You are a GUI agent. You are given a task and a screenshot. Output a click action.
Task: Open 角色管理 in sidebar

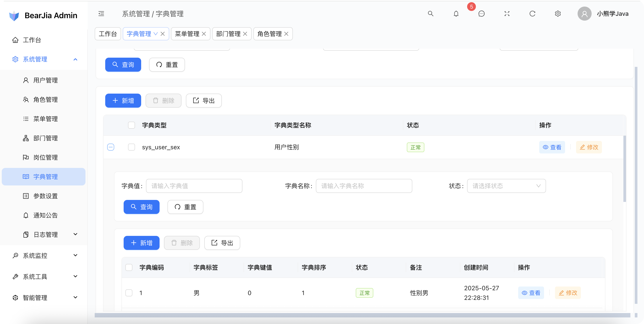click(44, 100)
